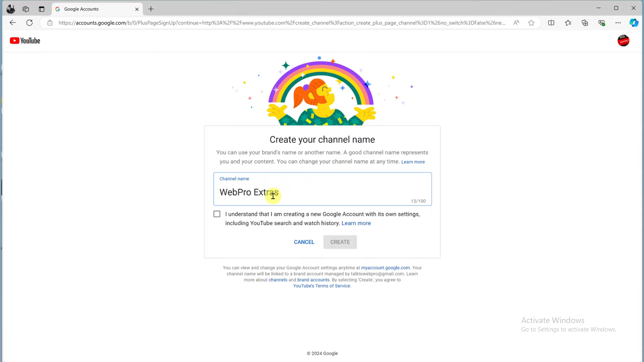
Task: Click the YouTube logo
Action: pyautogui.click(x=25, y=41)
